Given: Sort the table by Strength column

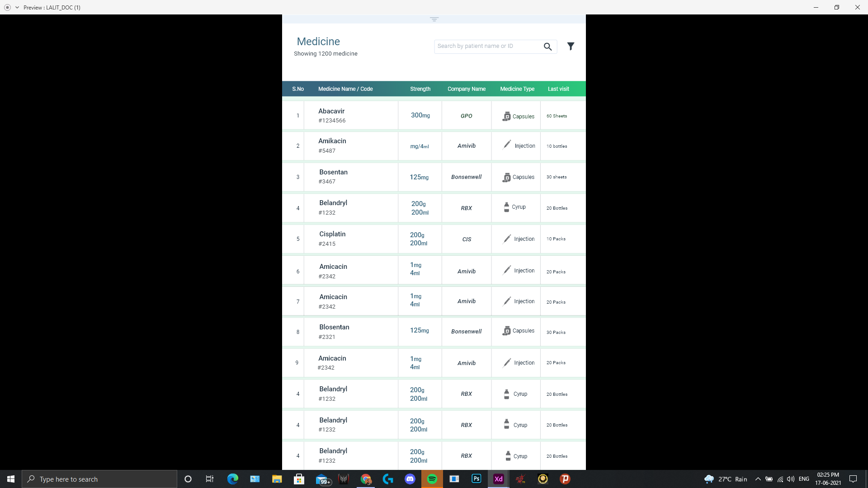Looking at the screenshot, I should [x=420, y=89].
